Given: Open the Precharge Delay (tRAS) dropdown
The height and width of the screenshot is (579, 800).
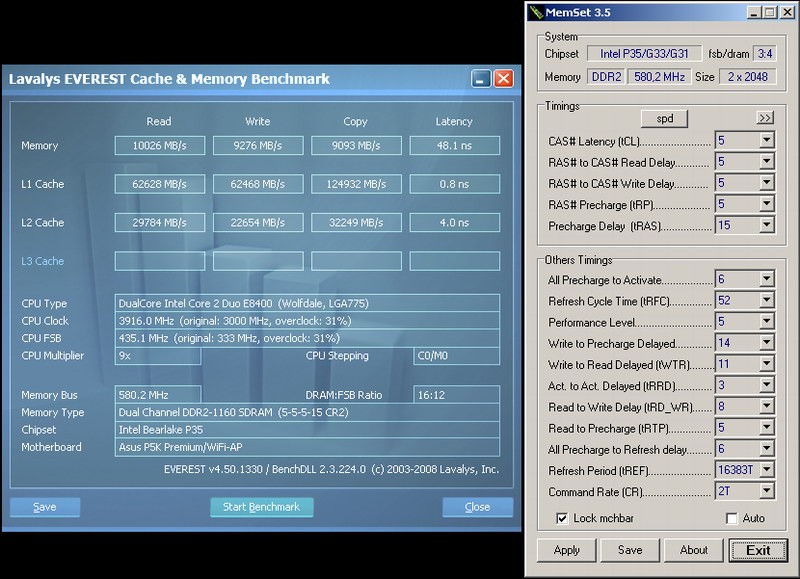Looking at the screenshot, I should (766, 225).
